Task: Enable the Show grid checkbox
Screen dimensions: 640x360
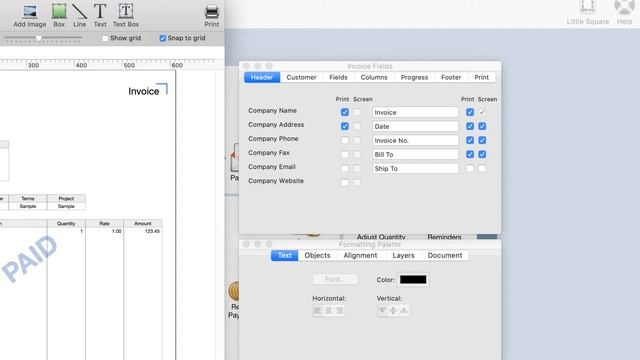Action: click(105, 38)
